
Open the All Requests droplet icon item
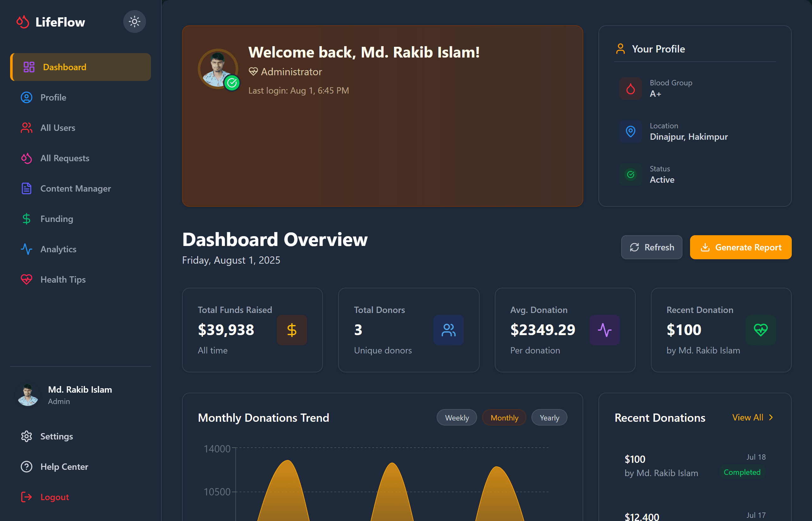[26, 158]
